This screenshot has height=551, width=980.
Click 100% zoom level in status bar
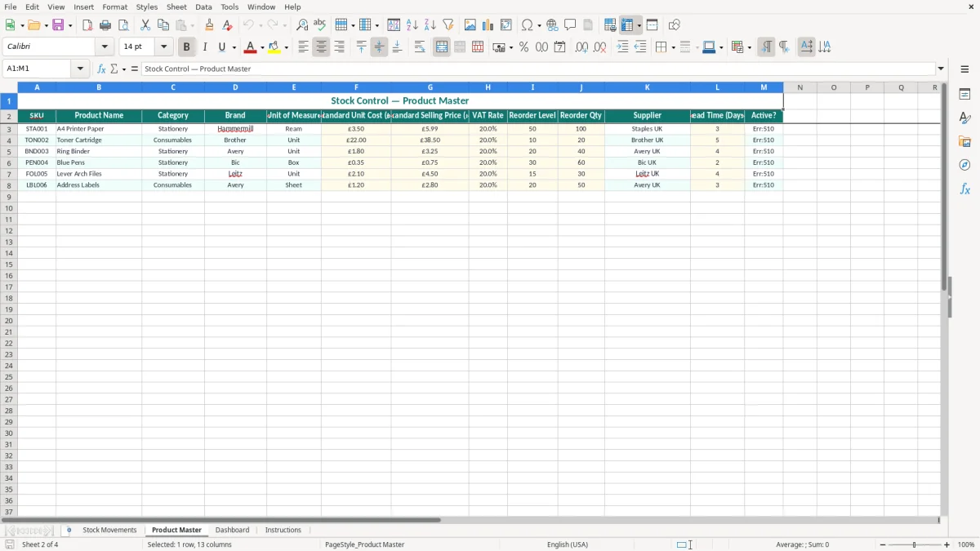966,544
